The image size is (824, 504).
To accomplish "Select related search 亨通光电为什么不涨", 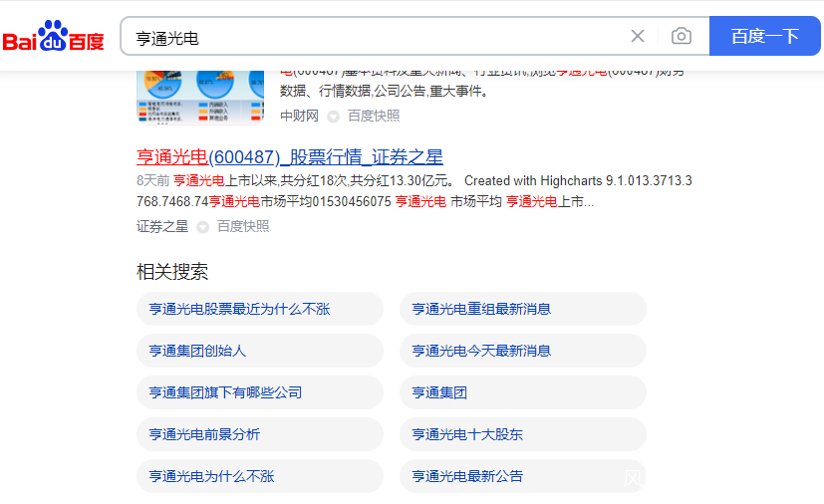I will [x=260, y=476].
